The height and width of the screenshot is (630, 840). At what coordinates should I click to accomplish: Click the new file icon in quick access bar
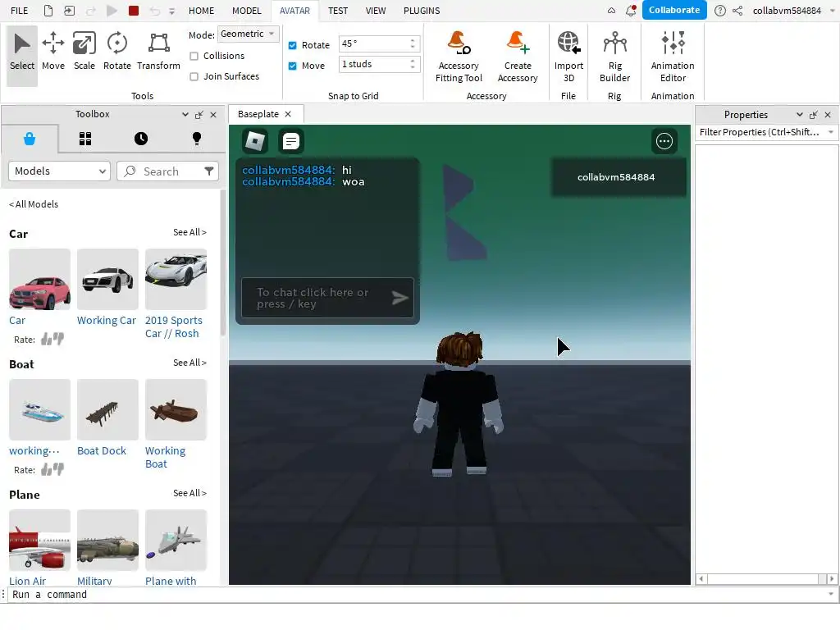point(48,10)
